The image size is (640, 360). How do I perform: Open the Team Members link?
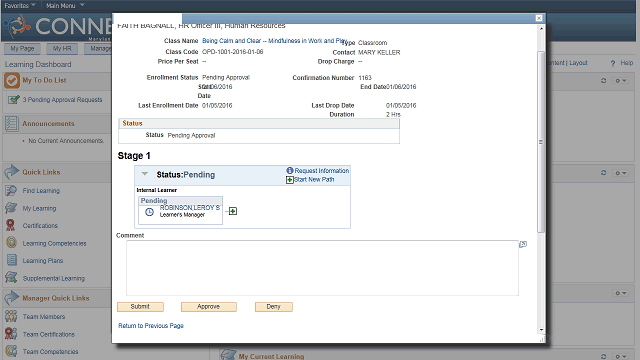click(44, 317)
